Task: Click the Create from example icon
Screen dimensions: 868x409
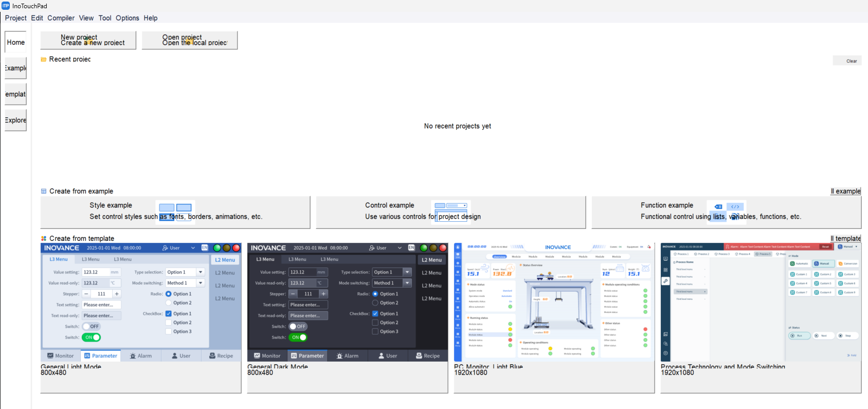Action: coord(44,191)
